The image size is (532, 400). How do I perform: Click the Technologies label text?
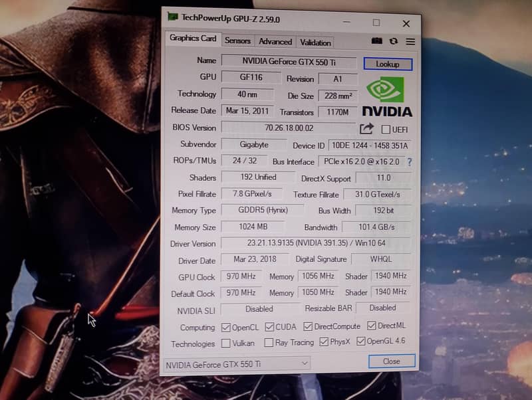[193, 344]
